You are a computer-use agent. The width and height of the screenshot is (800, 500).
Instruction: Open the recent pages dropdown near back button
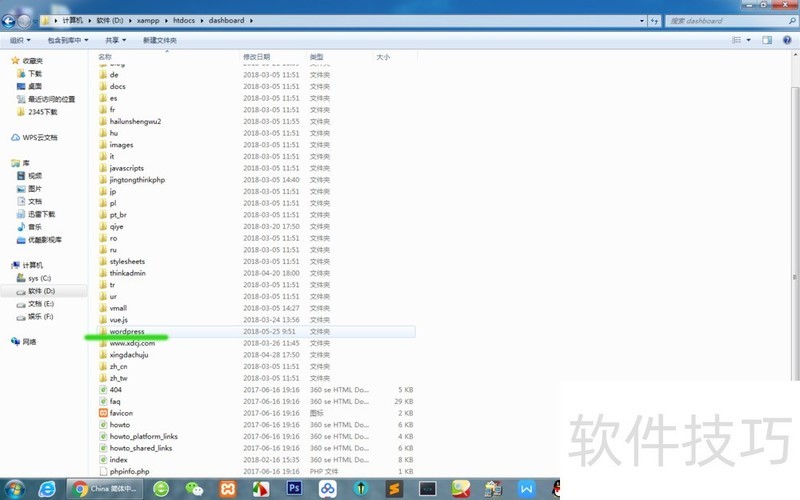pyautogui.click(x=35, y=21)
